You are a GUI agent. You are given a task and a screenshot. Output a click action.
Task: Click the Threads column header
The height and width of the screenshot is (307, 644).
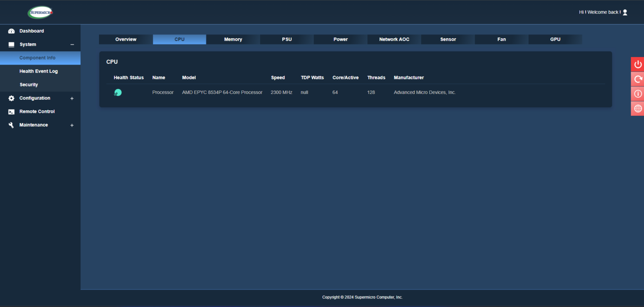(x=376, y=78)
